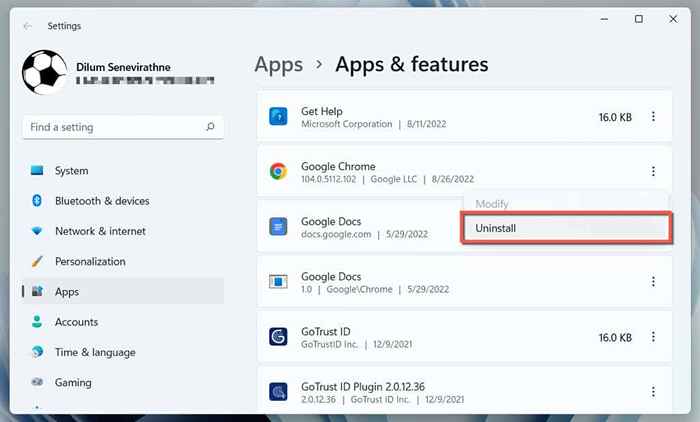
Task: Select the Apps category label in sidebar
Action: (x=67, y=292)
